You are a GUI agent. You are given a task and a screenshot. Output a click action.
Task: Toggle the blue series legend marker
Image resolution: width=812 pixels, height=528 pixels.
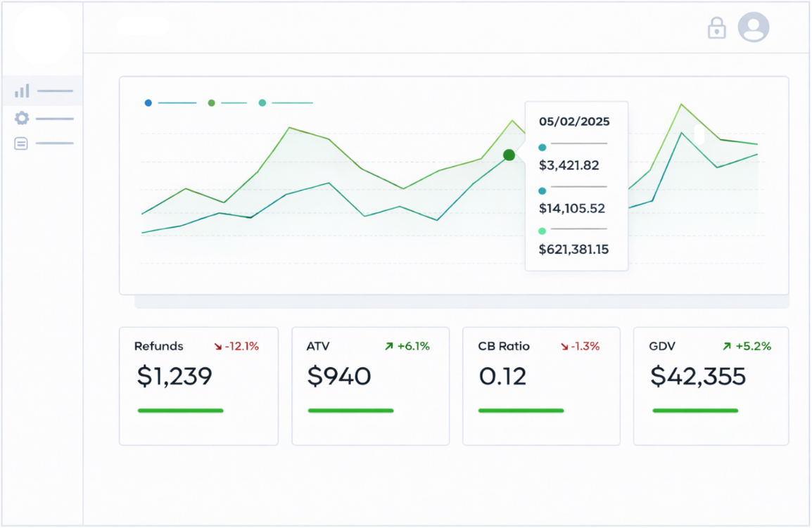coord(148,103)
